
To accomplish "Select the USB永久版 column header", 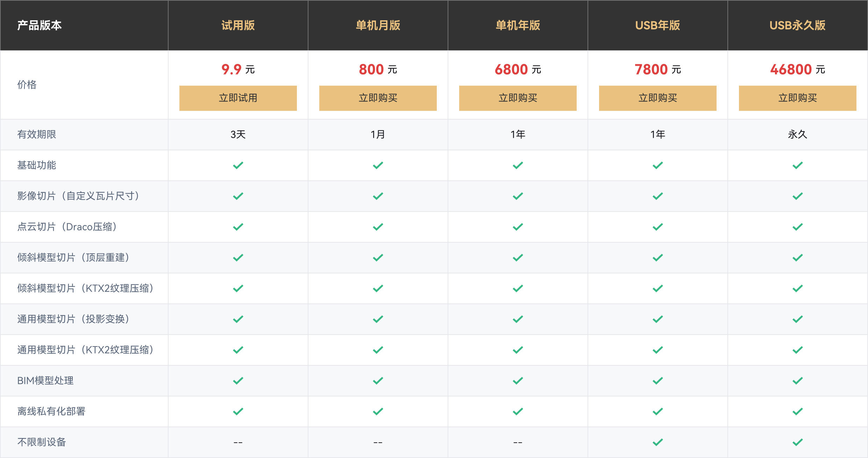I will pos(797,26).
